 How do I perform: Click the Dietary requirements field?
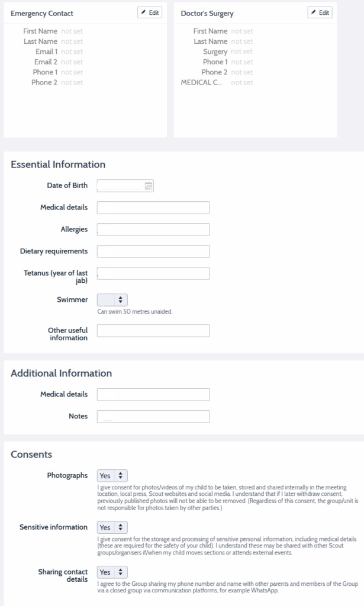153,252
